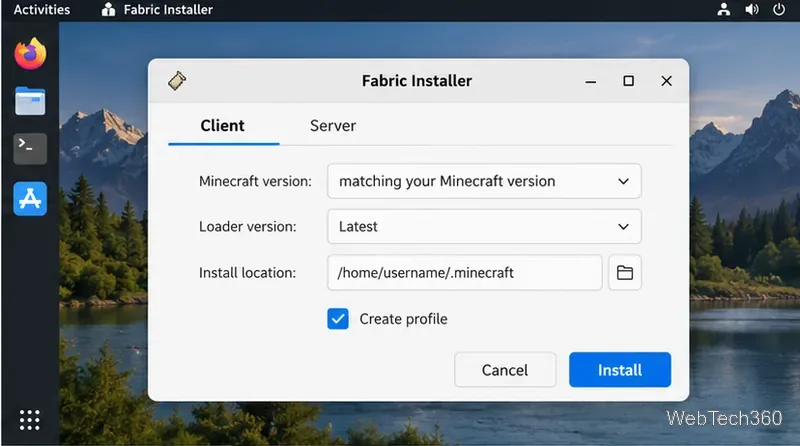Open the Loader version dropdown

click(x=484, y=227)
